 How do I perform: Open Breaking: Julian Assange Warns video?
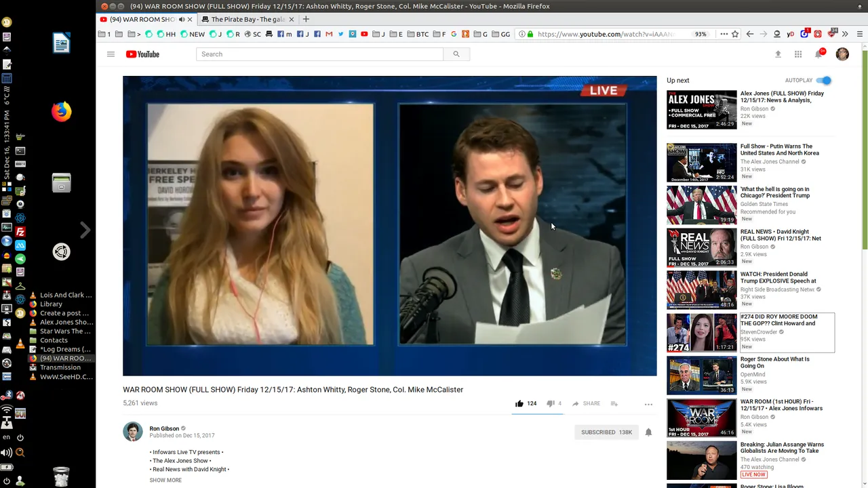[783, 447]
